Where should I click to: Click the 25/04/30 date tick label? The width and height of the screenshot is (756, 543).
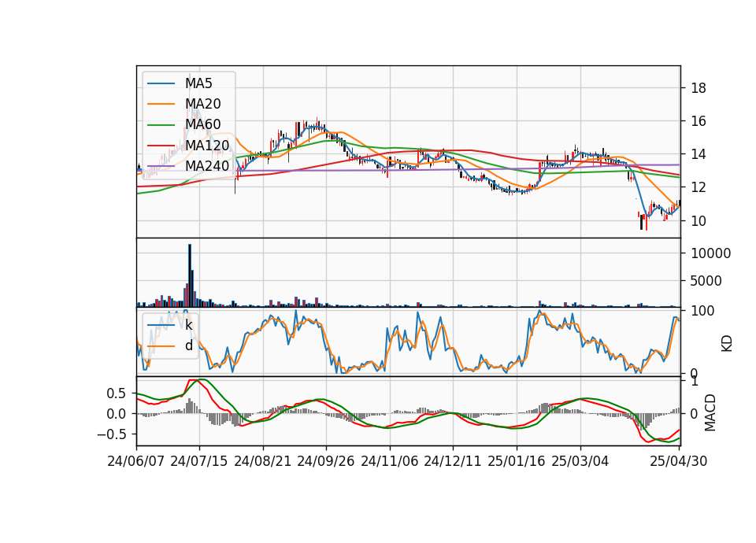click(x=679, y=461)
